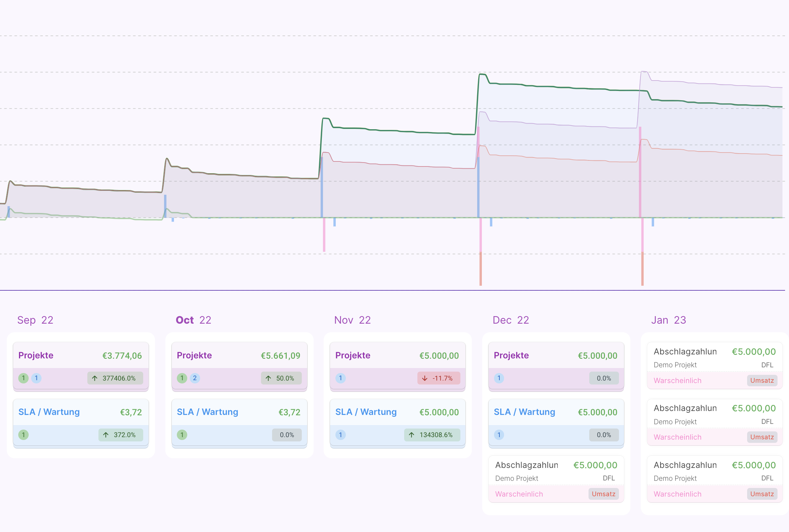Viewport: 789px width, 532px height.
Task: Click Umsatz tag on Dec Abschlagzahlung card
Action: (603, 494)
